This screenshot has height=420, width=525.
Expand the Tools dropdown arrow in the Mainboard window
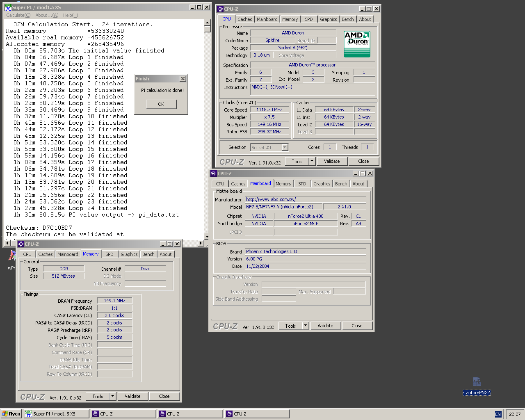305,326
